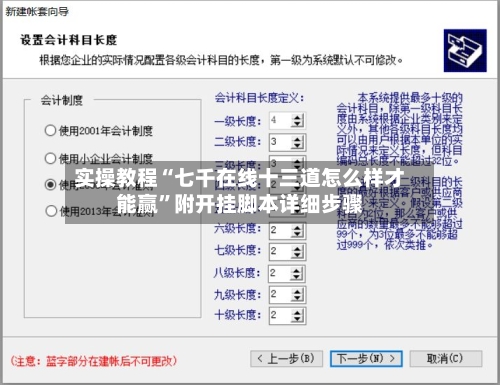Click the 会计制度 group label
This screenshot has width=500, height=385.
[62, 100]
